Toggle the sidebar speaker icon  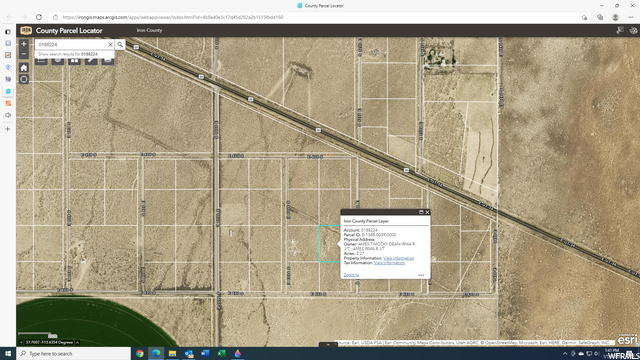(8, 115)
